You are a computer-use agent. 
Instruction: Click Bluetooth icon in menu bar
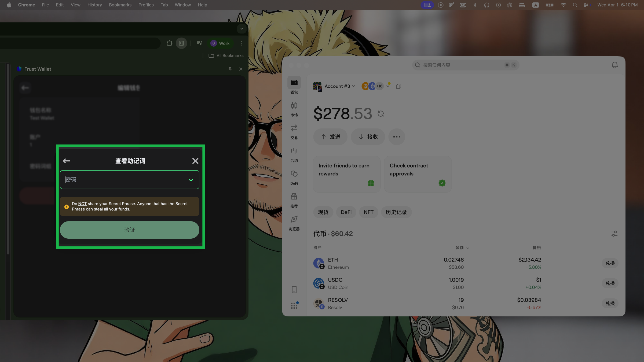pos(475,5)
